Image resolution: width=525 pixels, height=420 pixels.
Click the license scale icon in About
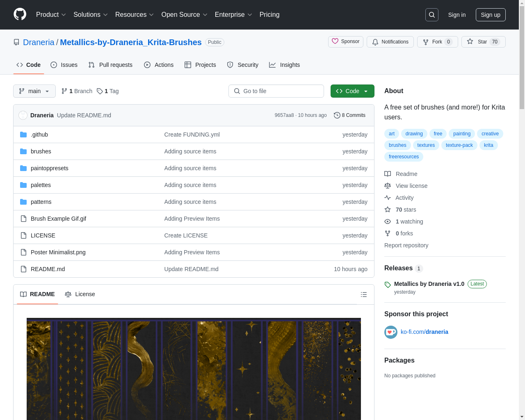click(388, 186)
